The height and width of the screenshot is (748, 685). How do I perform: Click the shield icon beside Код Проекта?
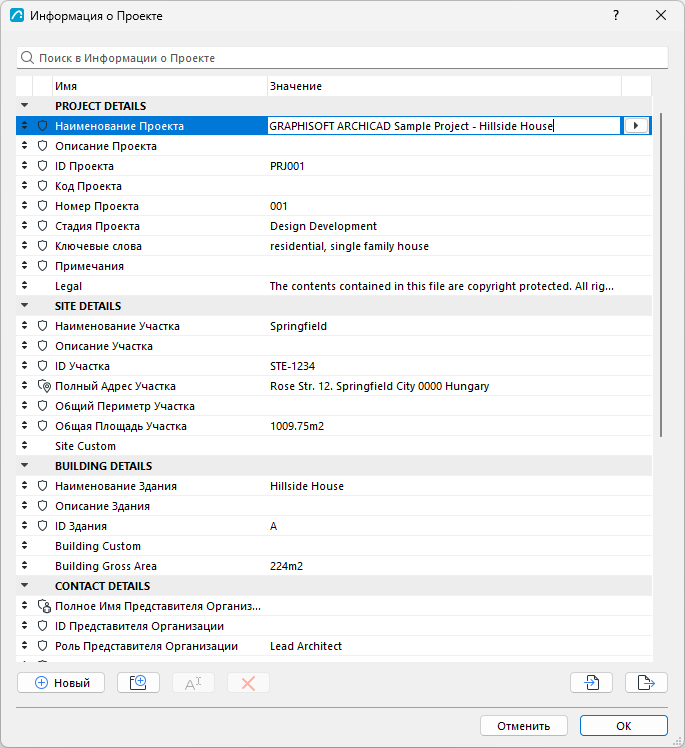[42, 186]
